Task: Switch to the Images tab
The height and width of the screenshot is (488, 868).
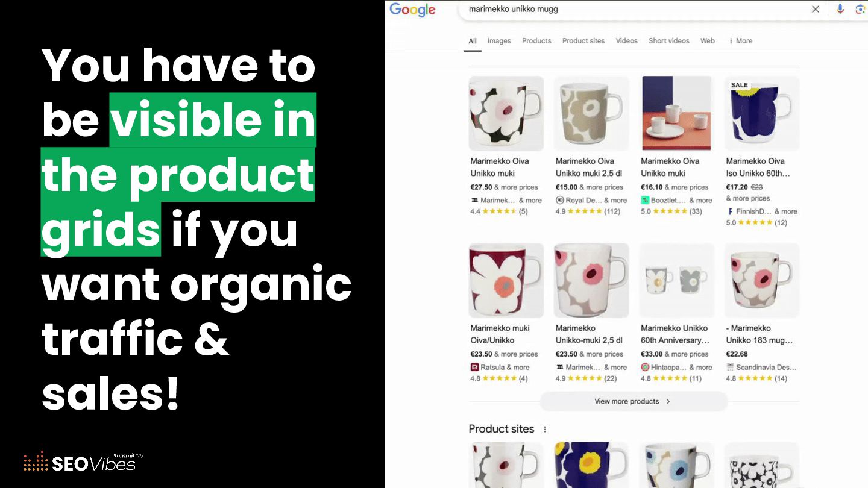Action: pos(499,41)
